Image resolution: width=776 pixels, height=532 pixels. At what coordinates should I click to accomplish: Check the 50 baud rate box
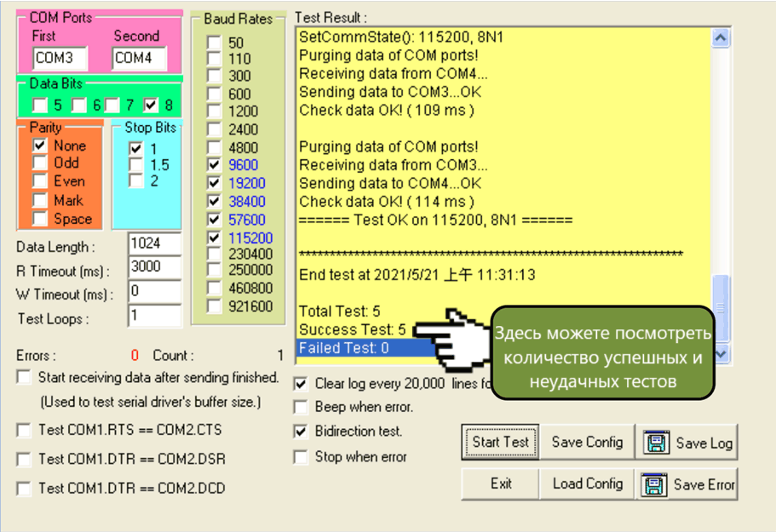214,43
